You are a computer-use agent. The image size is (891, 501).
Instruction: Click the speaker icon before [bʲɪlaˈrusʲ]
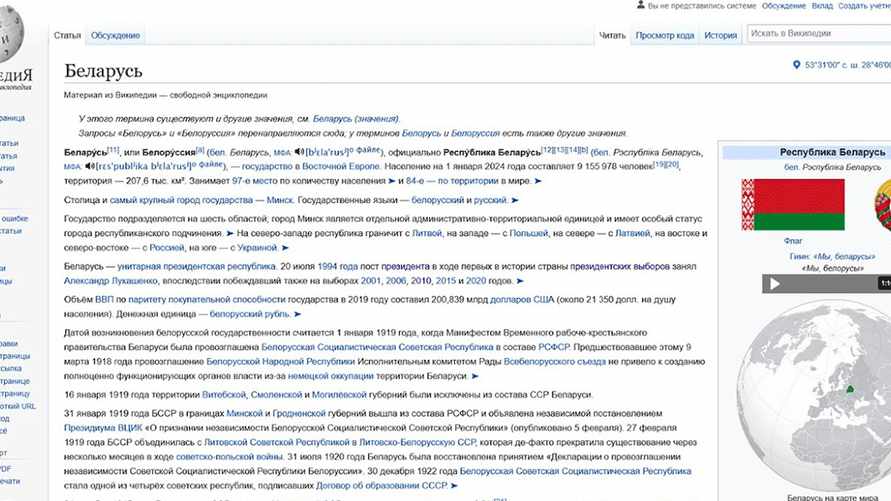click(299, 152)
